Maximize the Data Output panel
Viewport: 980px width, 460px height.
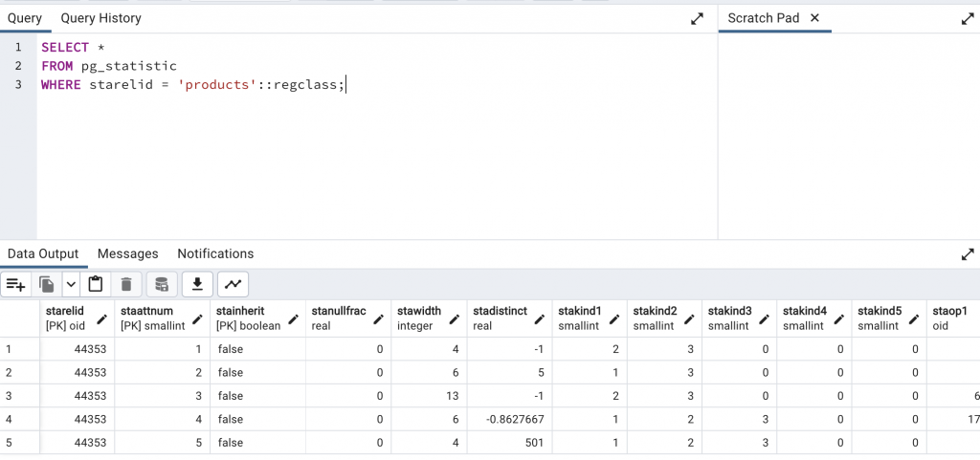(968, 254)
